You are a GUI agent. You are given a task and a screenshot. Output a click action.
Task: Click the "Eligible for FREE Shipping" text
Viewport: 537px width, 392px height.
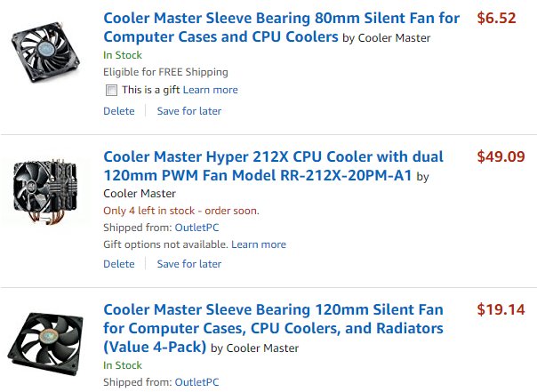[165, 72]
